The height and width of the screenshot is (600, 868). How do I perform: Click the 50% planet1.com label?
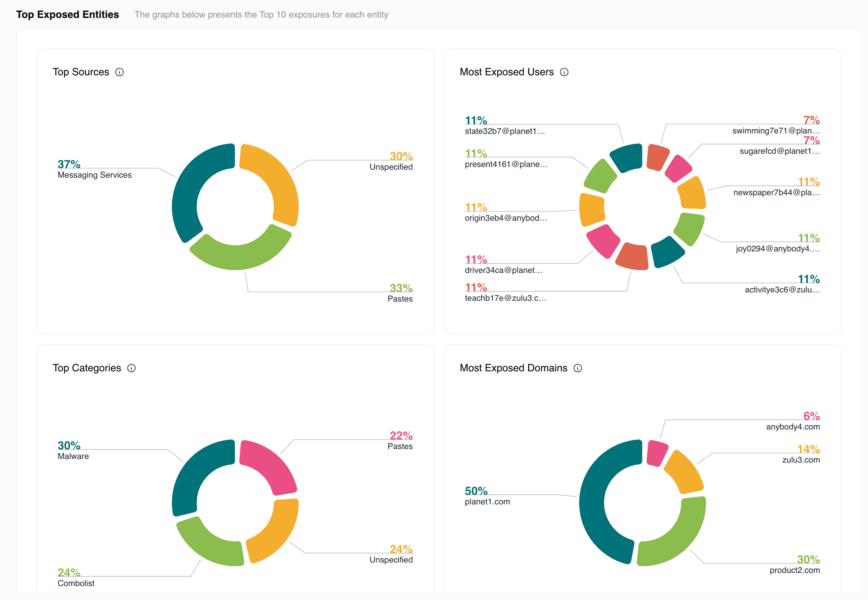(487, 496)
